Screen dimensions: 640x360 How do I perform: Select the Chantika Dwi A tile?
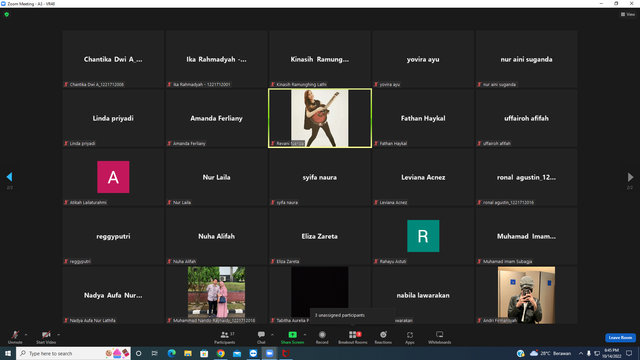[113, 59]
